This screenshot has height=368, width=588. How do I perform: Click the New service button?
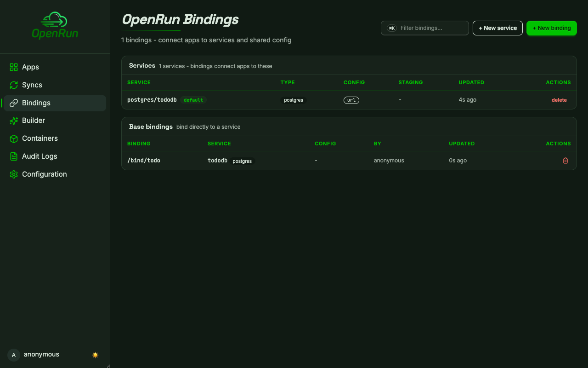[498, 28]
